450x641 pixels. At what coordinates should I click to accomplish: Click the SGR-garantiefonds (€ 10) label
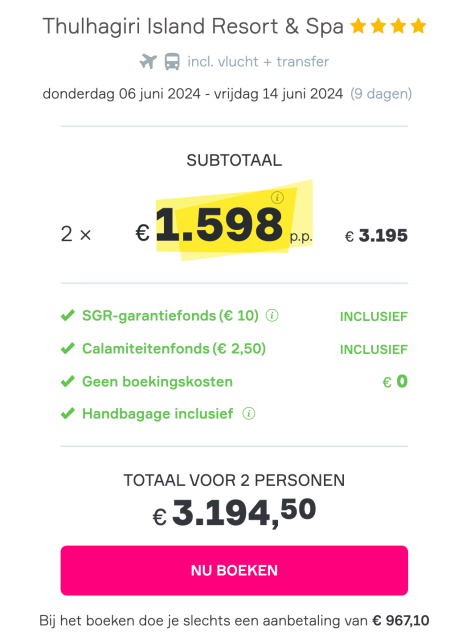tap(170, 316)
